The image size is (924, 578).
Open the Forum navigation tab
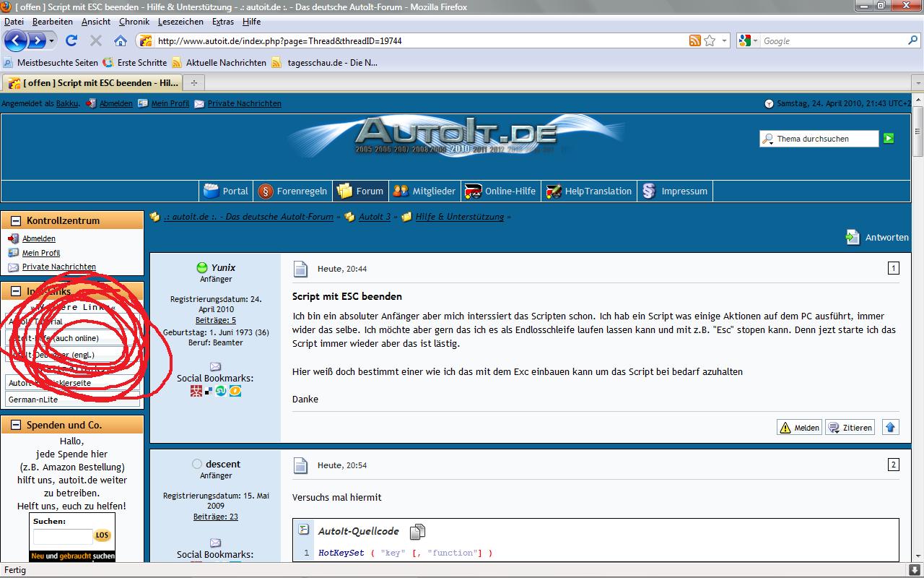click(360, 191)
